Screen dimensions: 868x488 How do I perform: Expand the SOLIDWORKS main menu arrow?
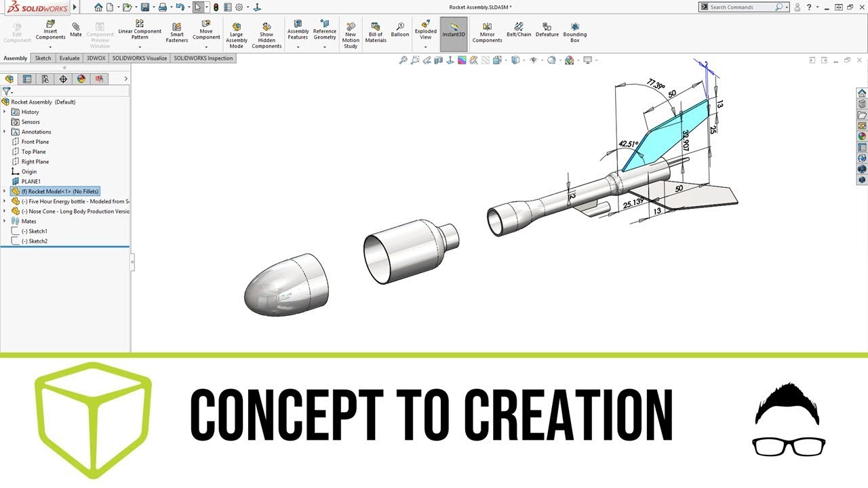pyautogui.click(x=75, y=7)
